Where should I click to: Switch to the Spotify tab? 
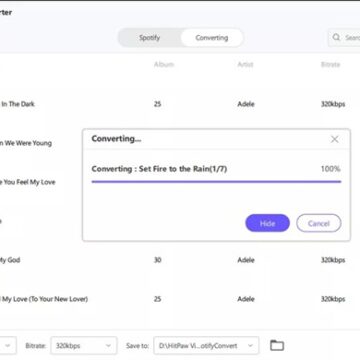(x=150, y=38)
